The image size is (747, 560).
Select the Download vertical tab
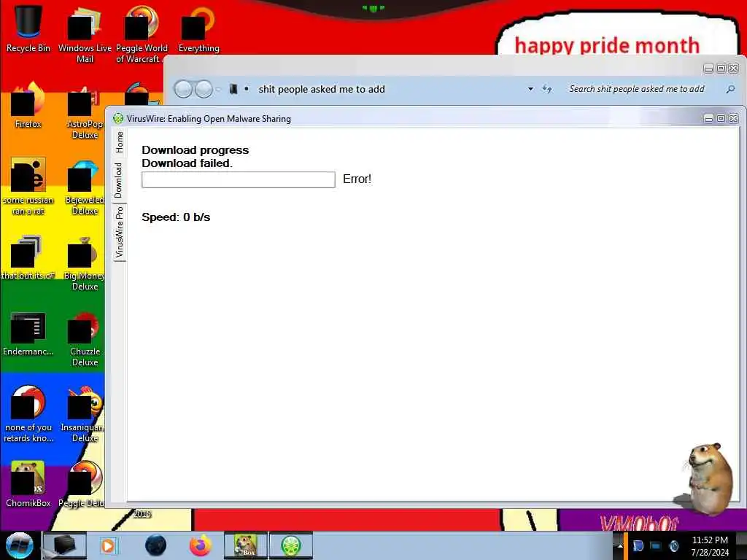click(119, 180)
